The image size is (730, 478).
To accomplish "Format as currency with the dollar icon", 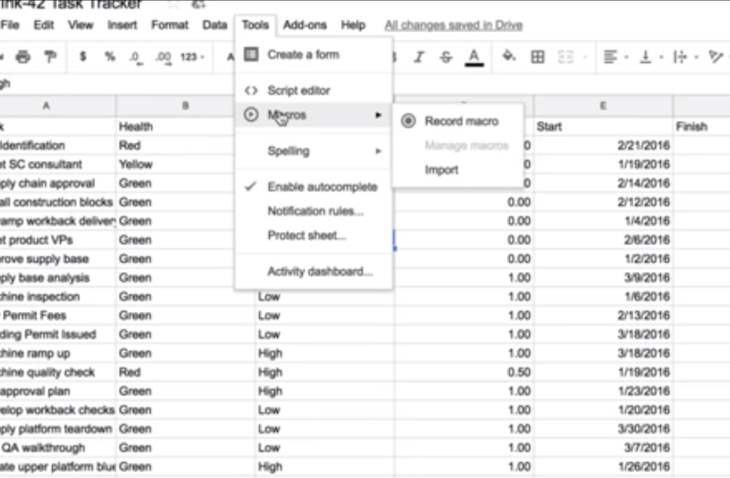I will [x=83, y=57].
